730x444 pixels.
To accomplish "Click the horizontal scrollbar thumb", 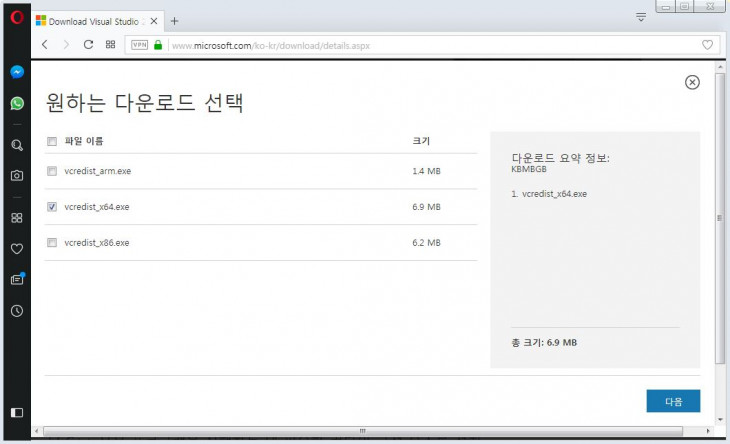I will (363, 431).
